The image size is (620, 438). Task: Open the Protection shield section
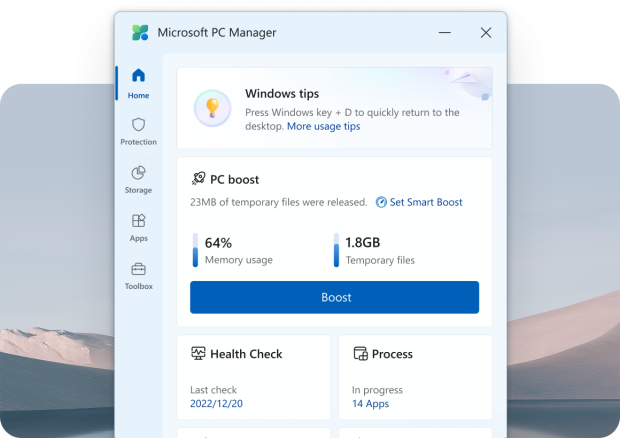(x=138, y=131)
